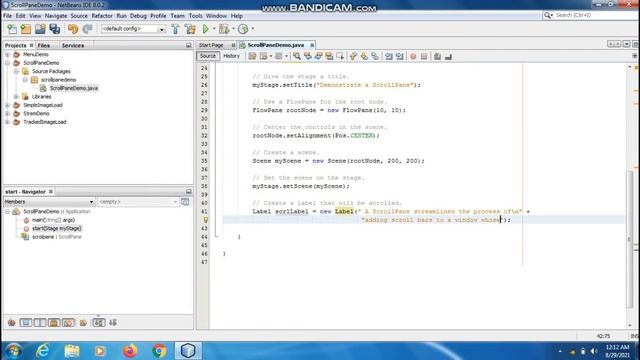Click the Clean and Build Project icon

(x=190, y=29)
